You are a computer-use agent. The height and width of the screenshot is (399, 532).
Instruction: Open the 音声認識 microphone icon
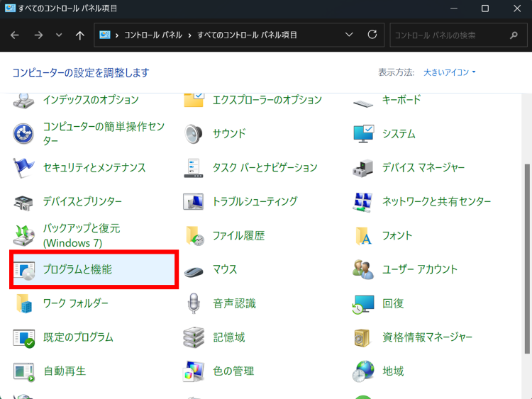[x=194, y=303]
